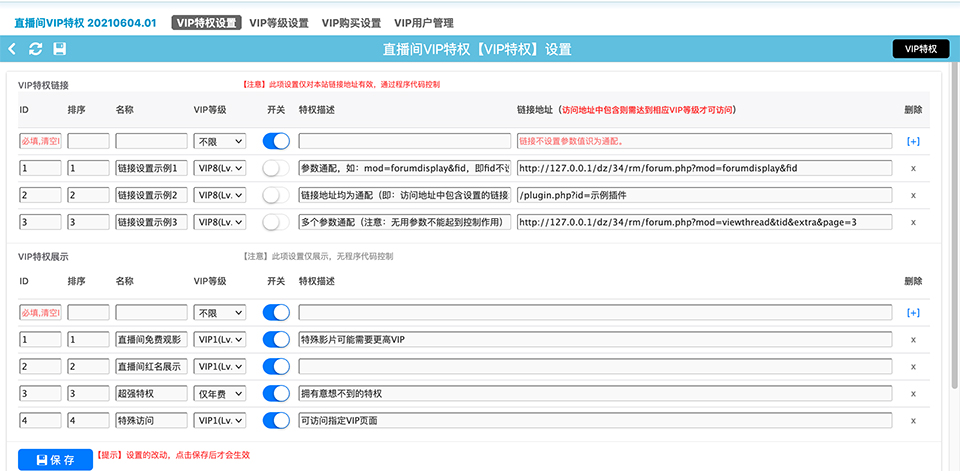Click [+] add row in VIP特权展示 section
This screenshot has height=471, width=960.
coord(912,313)
